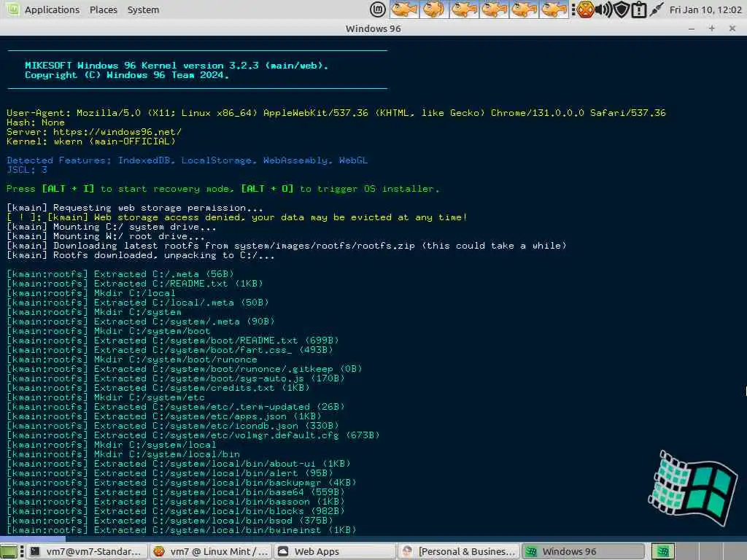Click the C:/system/credits.txt log line

[158, 388]
